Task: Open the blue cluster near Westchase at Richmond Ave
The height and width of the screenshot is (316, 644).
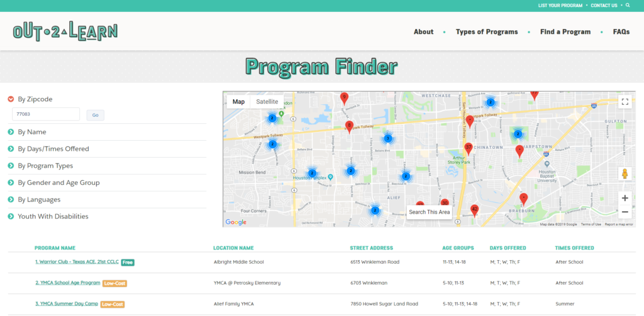Action: coord(490,102)
